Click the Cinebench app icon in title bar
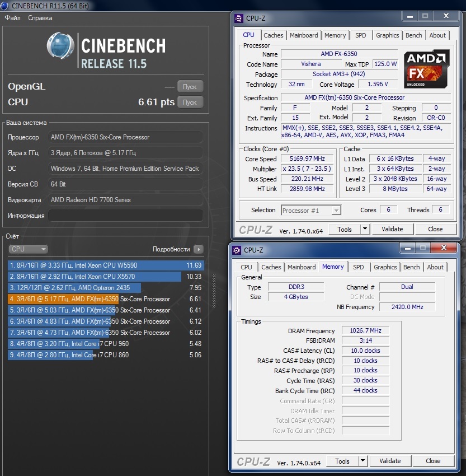The width and height of the screenshot is (466, 476). pyautogui.click(x=4, y=6)
